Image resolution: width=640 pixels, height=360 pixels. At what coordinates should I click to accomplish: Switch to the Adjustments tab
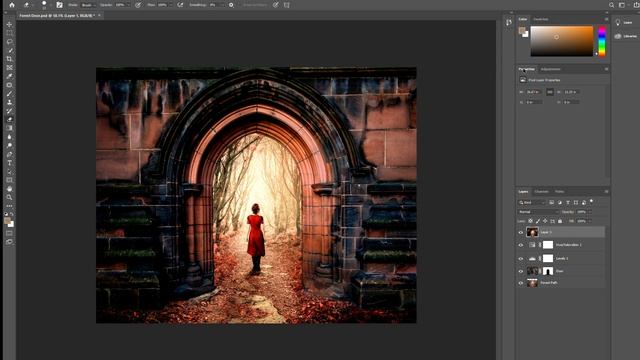pyautogui.click(x=551, y=69)
